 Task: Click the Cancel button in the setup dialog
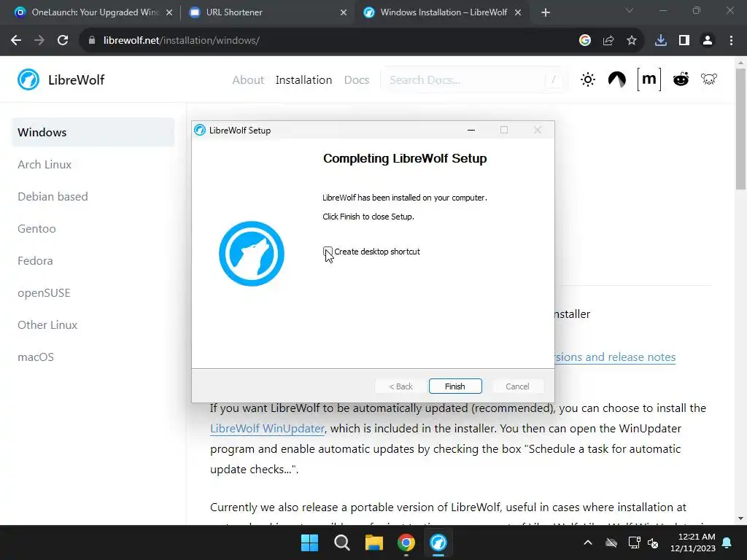point(517,386)
